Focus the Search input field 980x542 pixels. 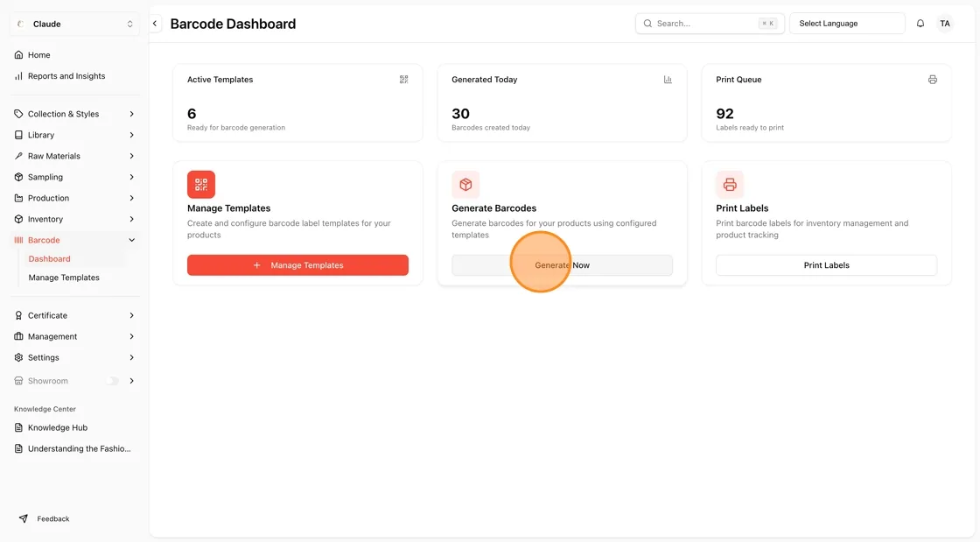(x=710, y=24)
